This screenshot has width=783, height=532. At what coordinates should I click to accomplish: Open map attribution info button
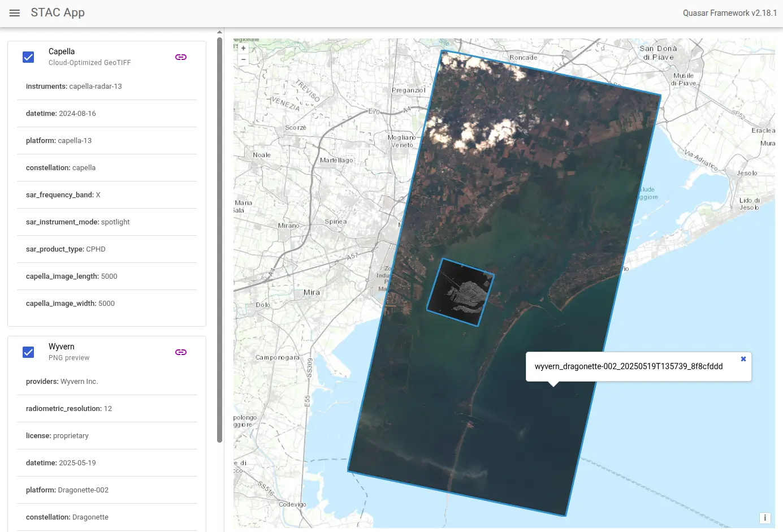point(765,518)
